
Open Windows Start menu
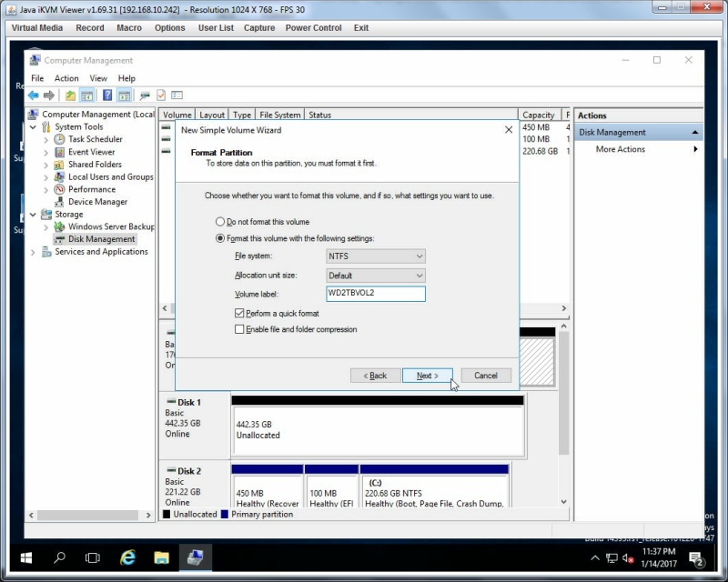[26, 557]
